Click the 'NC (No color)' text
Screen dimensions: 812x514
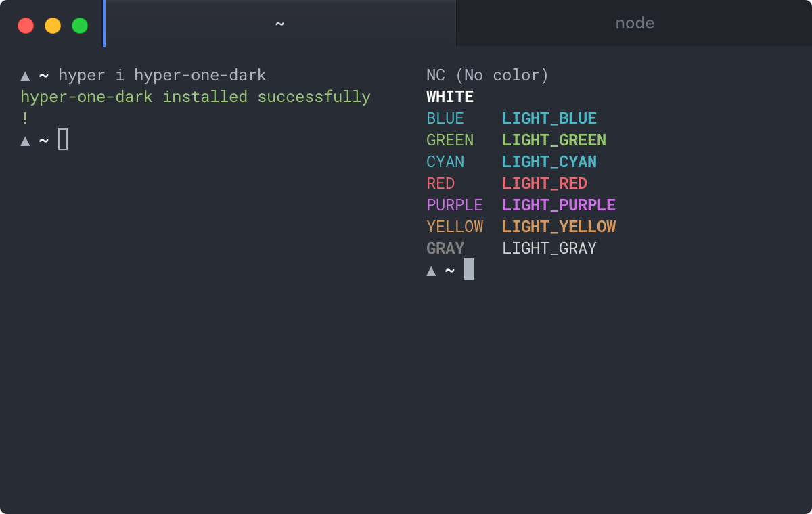click(x=487, y=75)
